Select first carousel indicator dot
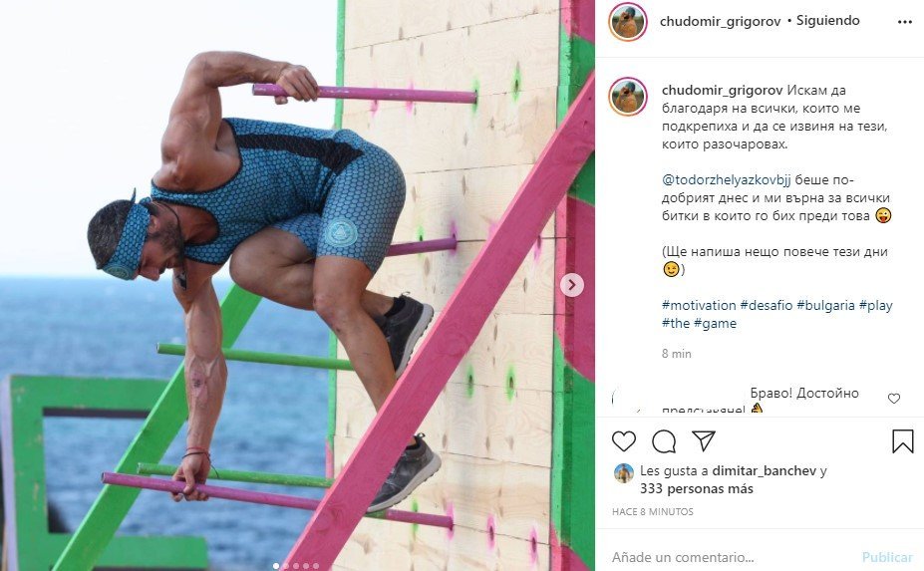924x571 pixels. pos(275,566)
